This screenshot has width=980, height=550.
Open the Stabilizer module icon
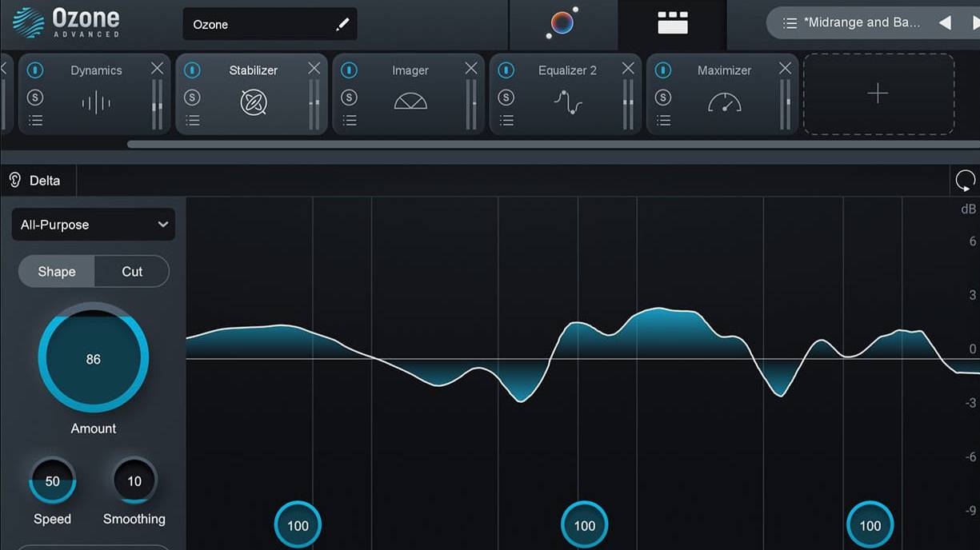point(254,102)
